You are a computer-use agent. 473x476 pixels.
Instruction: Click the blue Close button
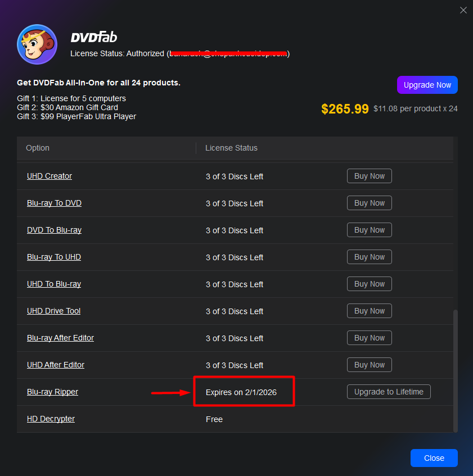point(434,458)
